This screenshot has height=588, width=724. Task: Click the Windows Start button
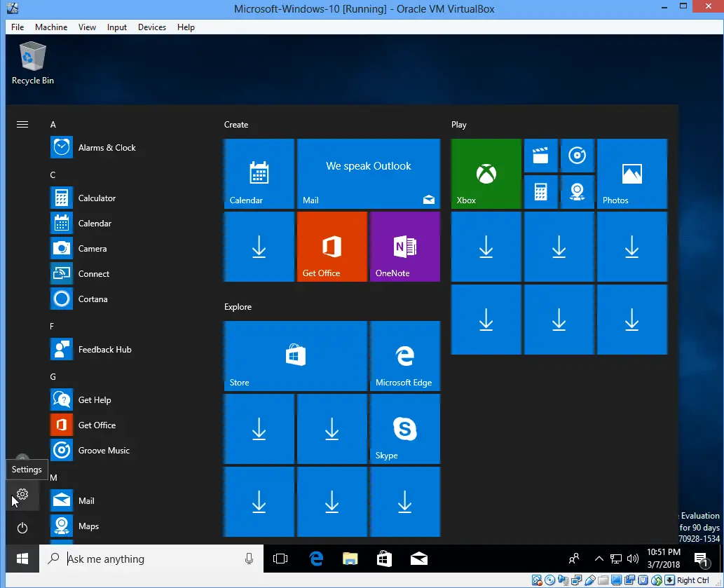(22, 559)
